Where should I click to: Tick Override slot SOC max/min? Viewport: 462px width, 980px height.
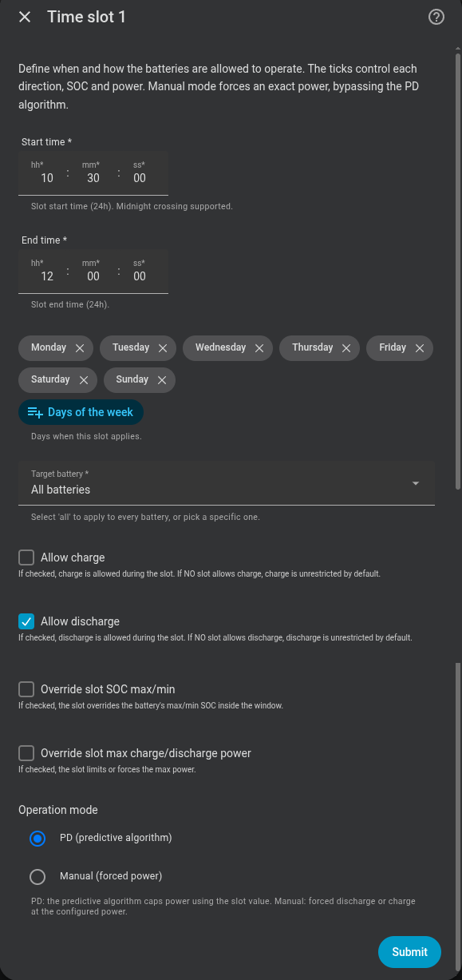[x=26, y=689]
